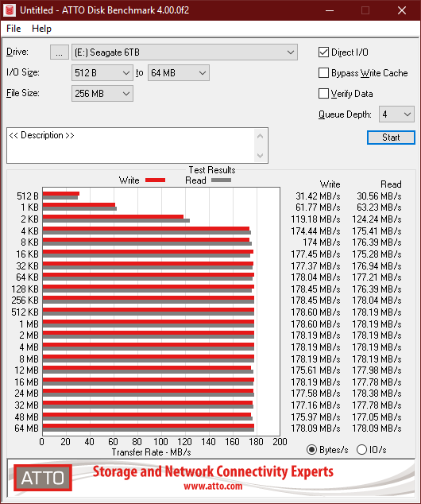The image size is (421, 504).
Task: Select the IO/s radio button
Action: coord(361,449)
